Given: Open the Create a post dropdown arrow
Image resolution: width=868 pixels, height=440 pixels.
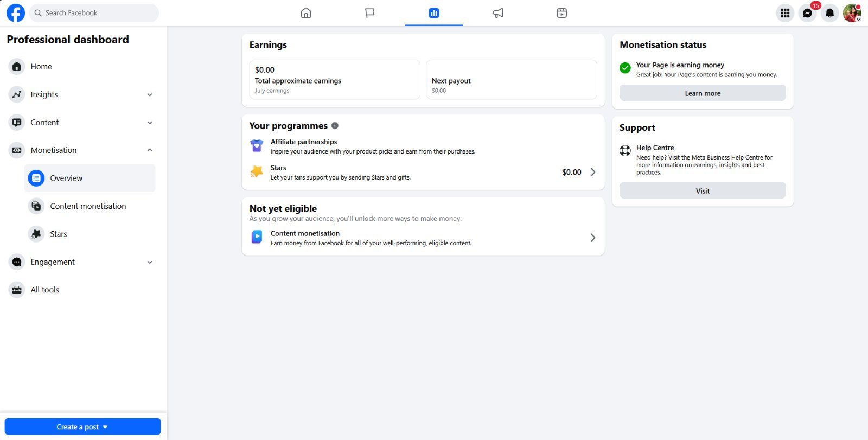Looking at the screenshot, I should pos(105,427).
